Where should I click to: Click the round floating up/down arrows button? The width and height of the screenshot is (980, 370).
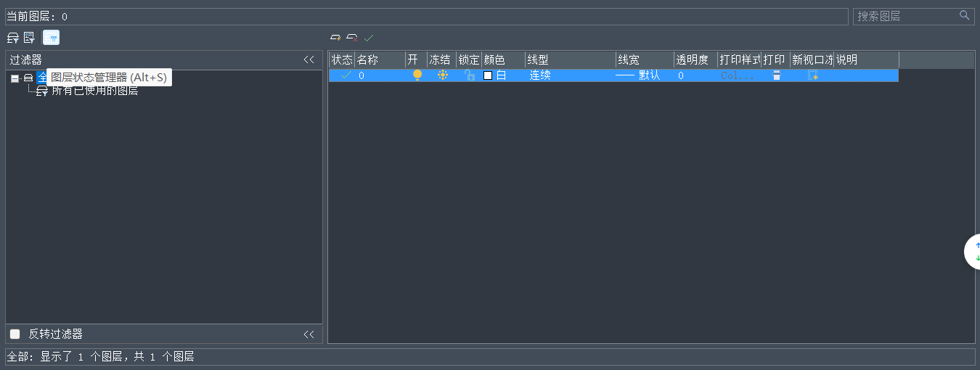[x=973, y=252]
